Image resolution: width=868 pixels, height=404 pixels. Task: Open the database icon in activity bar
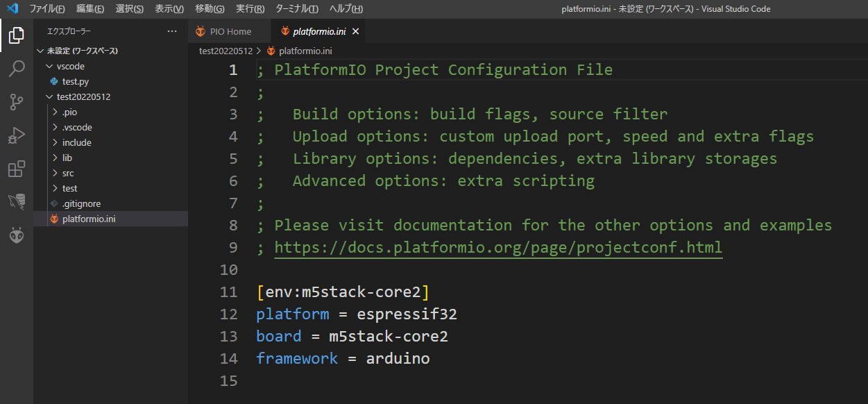[x=17, y=202]
